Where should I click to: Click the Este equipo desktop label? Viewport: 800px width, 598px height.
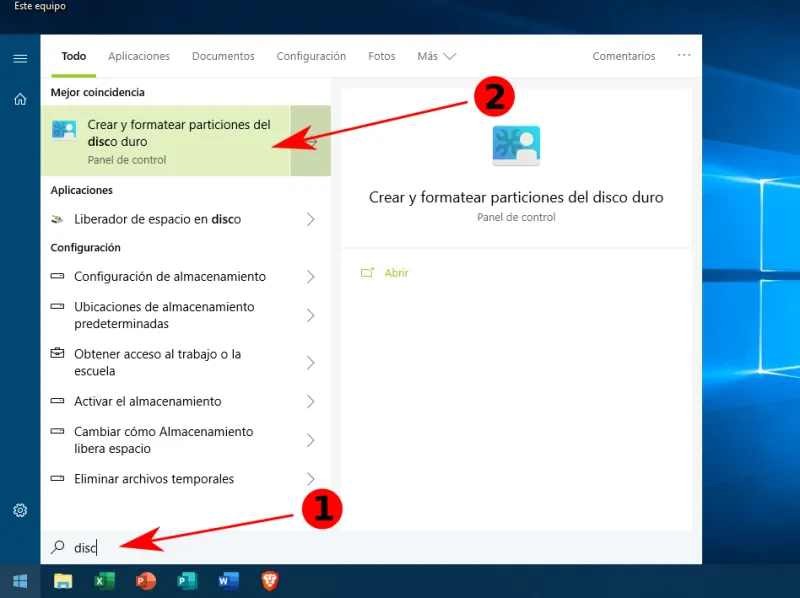click(x=40, y=6)
